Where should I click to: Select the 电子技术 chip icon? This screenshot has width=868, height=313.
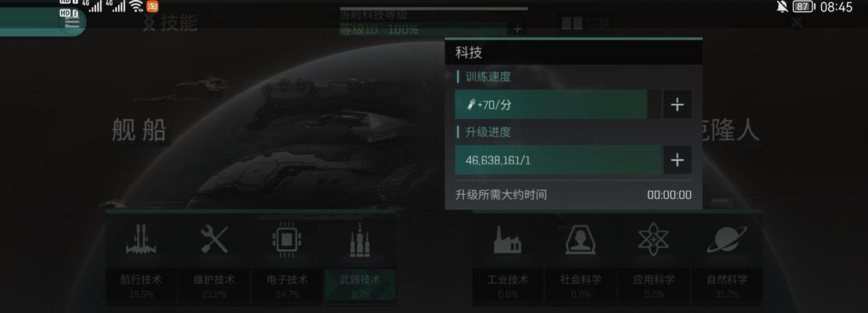[287, 240]
